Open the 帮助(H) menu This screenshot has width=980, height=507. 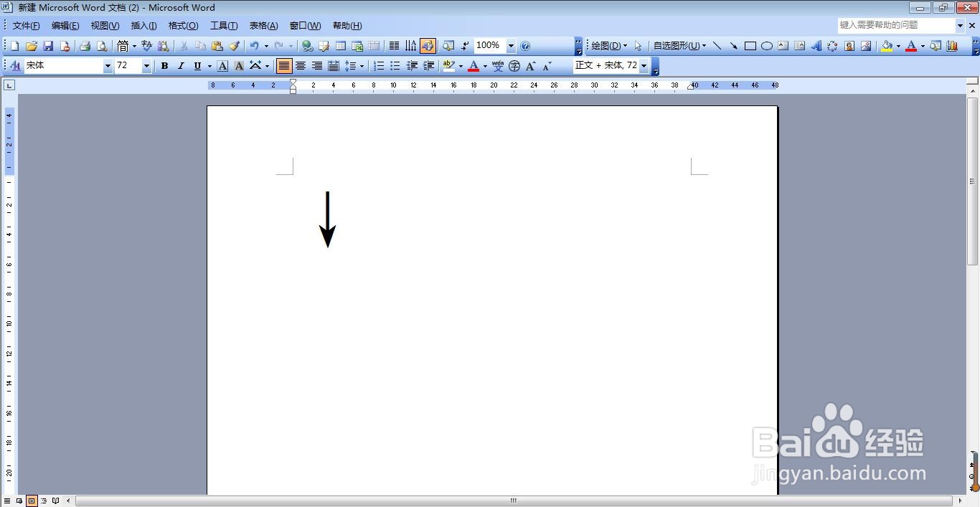pyautogui.click(x=347, y=26)
